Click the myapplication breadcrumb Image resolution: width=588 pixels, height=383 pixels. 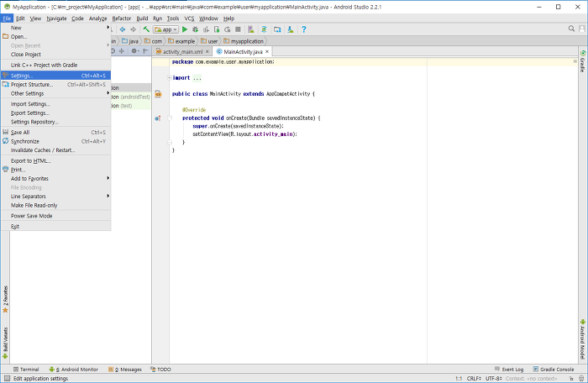[x=244, y=41]
